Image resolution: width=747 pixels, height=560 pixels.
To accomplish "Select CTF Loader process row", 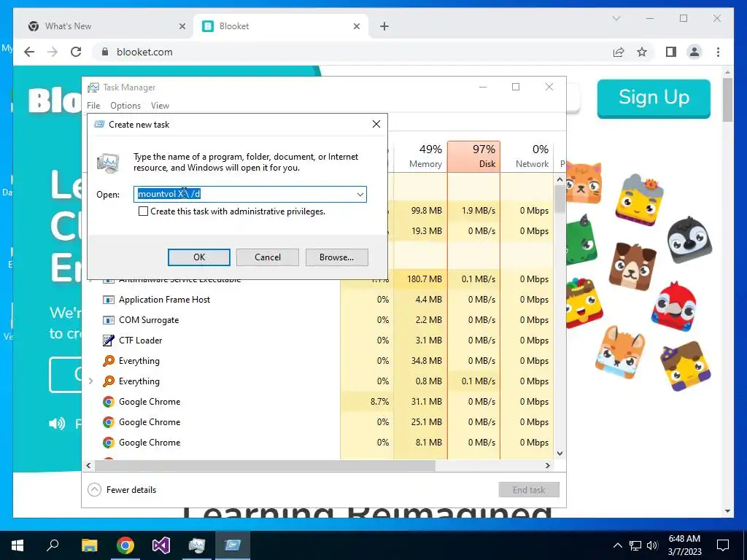I will pos(318,341).
